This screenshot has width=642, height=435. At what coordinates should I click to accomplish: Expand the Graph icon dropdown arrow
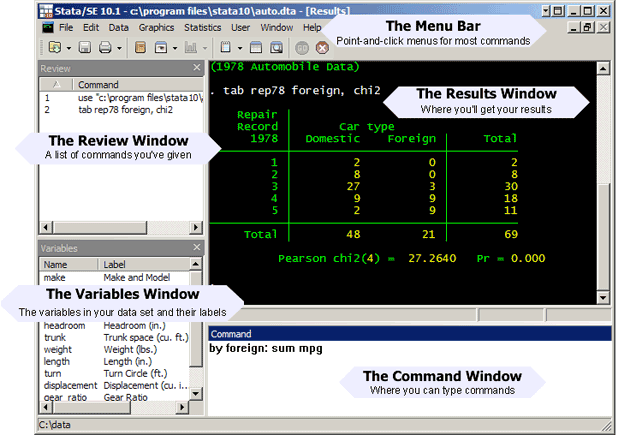point(205,48)
